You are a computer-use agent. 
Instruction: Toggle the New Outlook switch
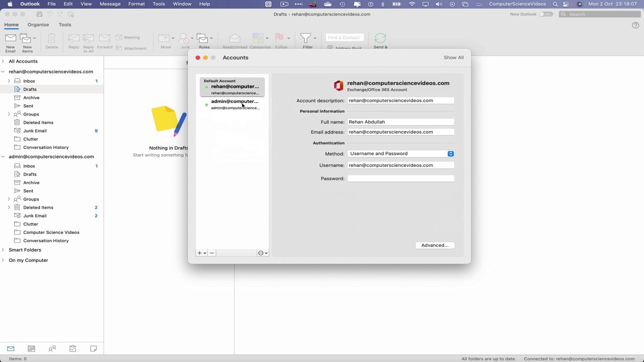545,14
